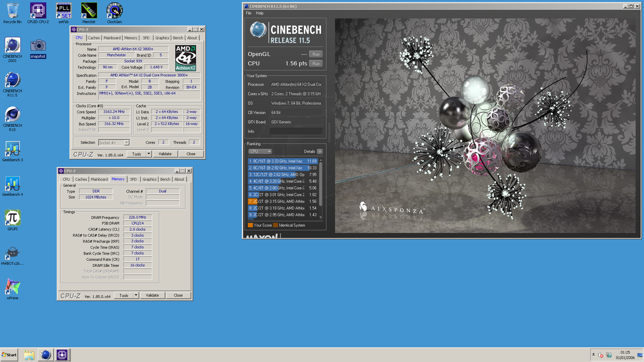Select CINEBENCH R15 desktop icon
Image resolution: width=644 pixels, height=362 pixels.
pyautogui.click(x=12, y=119)
